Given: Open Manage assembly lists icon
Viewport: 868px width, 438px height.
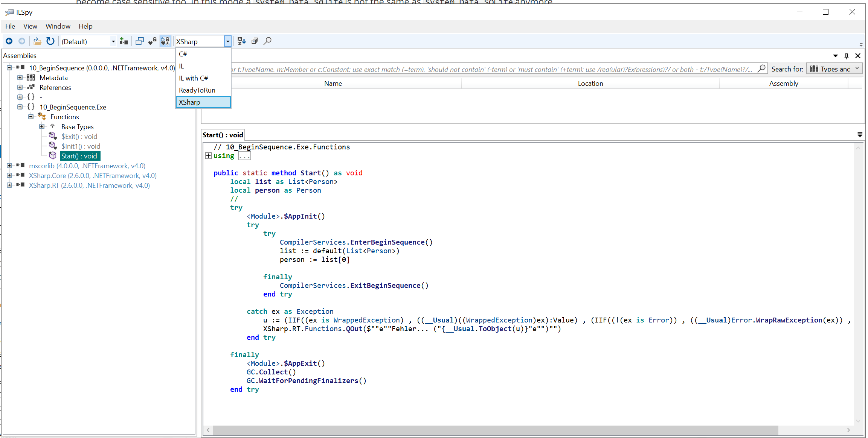Looking at the screenshot, I should tap(124, 41).
